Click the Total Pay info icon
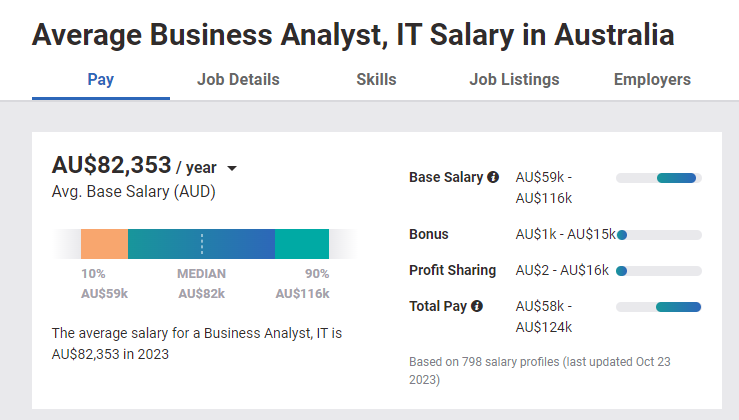739x420 pixels. [477, 306]
